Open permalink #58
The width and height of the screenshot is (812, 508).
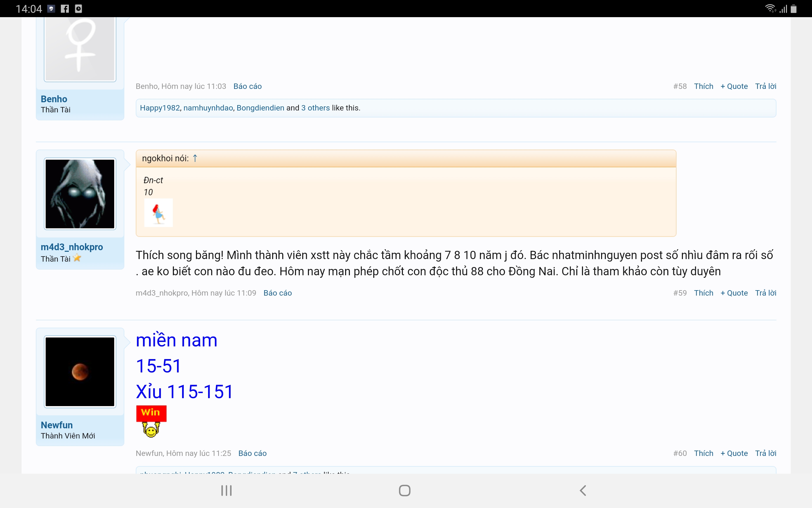click(x=680, y=86)
